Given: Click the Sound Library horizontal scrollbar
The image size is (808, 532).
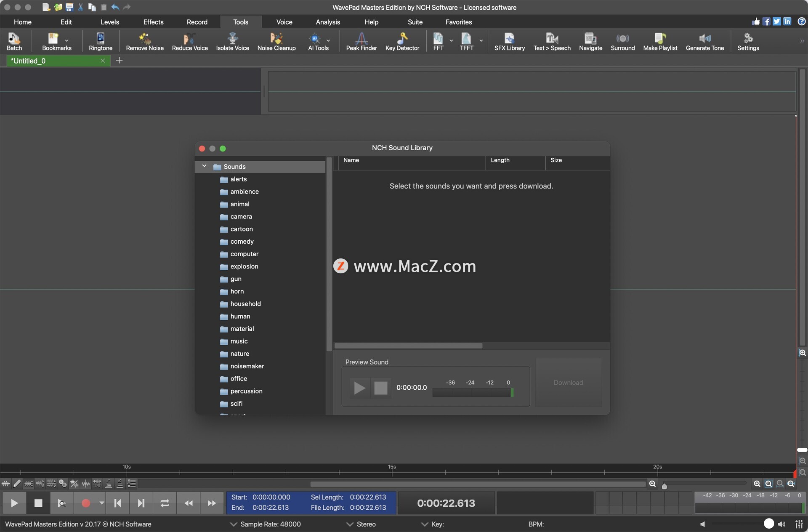Looking at the screenshot, I should click(x=408, y=346).
